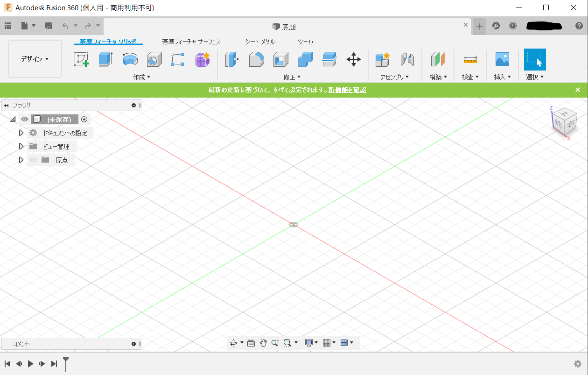This screenshot has height=375, width=588.
Task: Switch to 基準フィーチャ サーフェス tab
Action: 191,42
